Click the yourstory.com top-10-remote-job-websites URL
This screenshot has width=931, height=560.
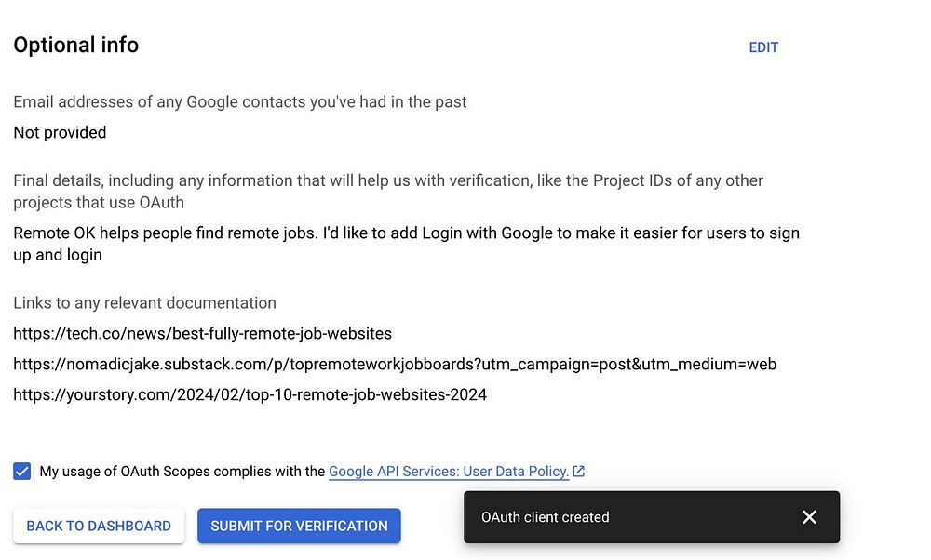(x=250, y=394)
